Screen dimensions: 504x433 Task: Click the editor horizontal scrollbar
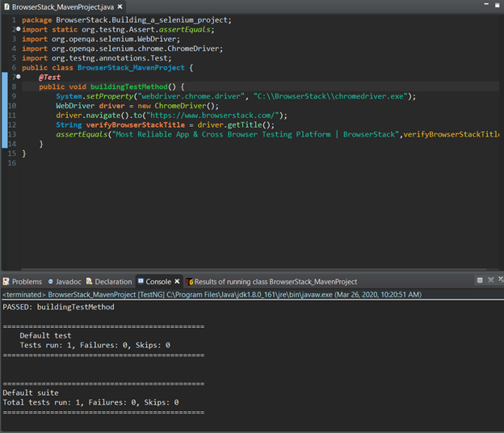click(254, 269)
